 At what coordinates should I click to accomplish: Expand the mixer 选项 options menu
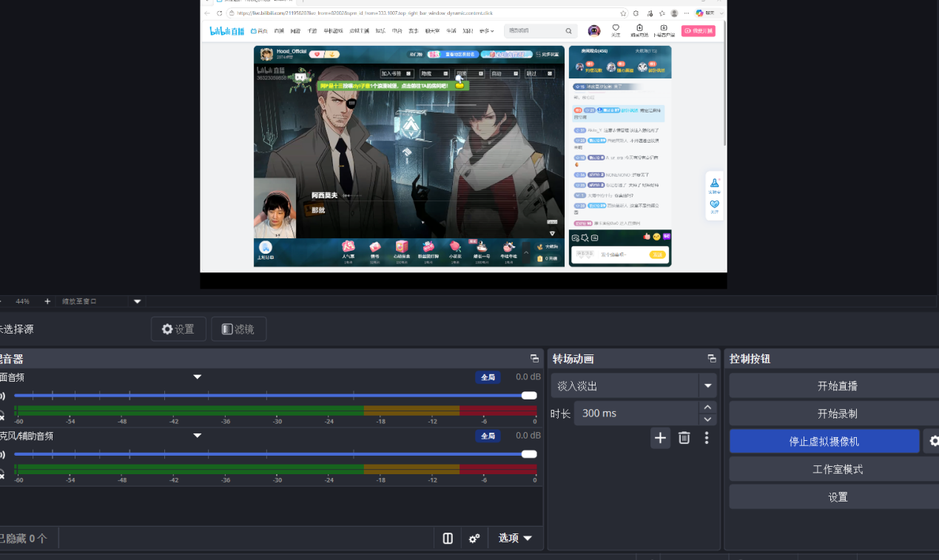pos(515,539)
